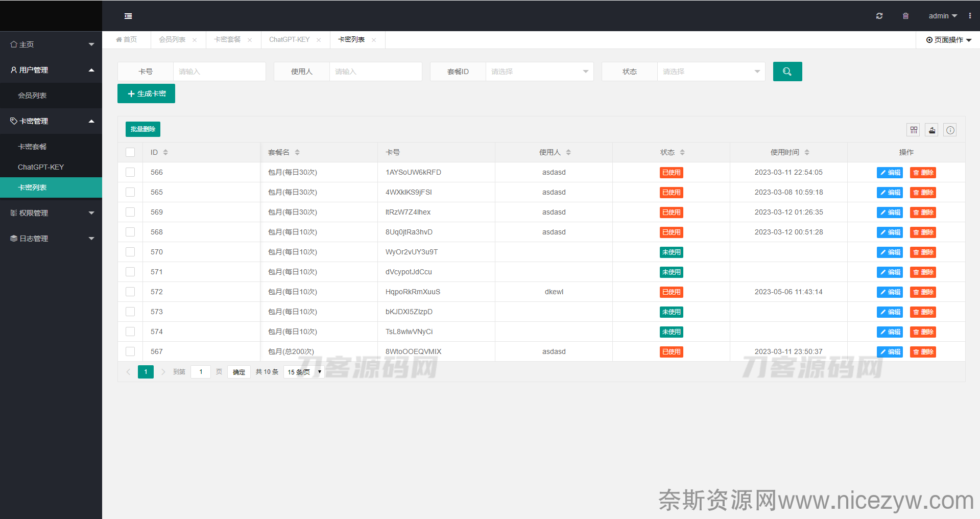980x519 pixels.
Task: Change the 15 条/页 page size dropdown
Action: [304, 372]
